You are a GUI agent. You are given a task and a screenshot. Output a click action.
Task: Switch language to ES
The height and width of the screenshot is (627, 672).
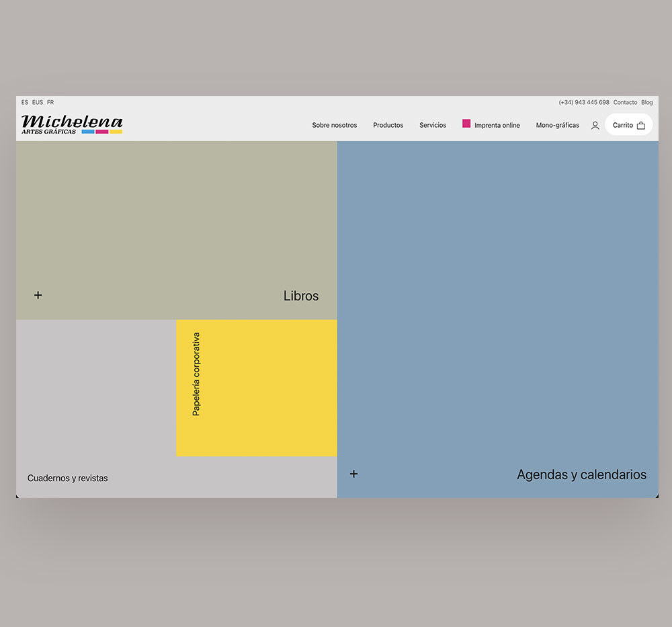coord(25,103)
